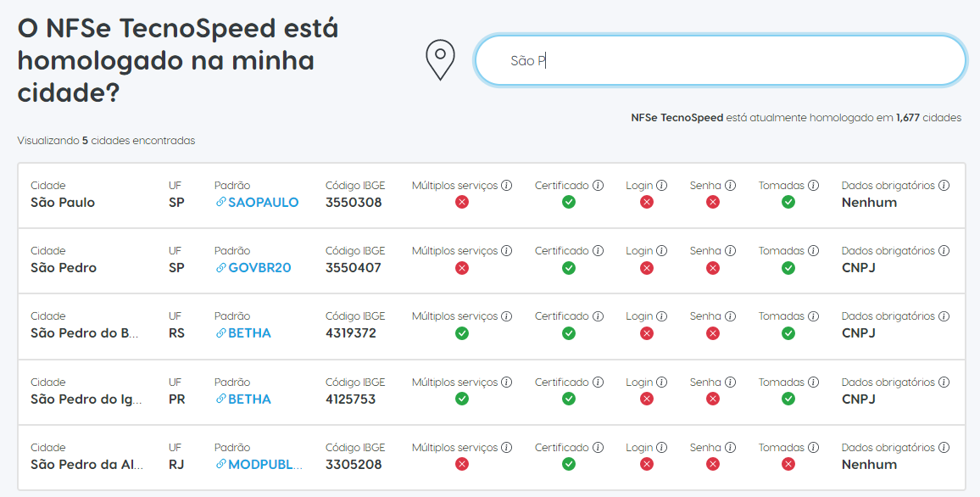The image size is (980, 497).
Task: Click the "1,677" homologated cities count
Action: point(907,118)
